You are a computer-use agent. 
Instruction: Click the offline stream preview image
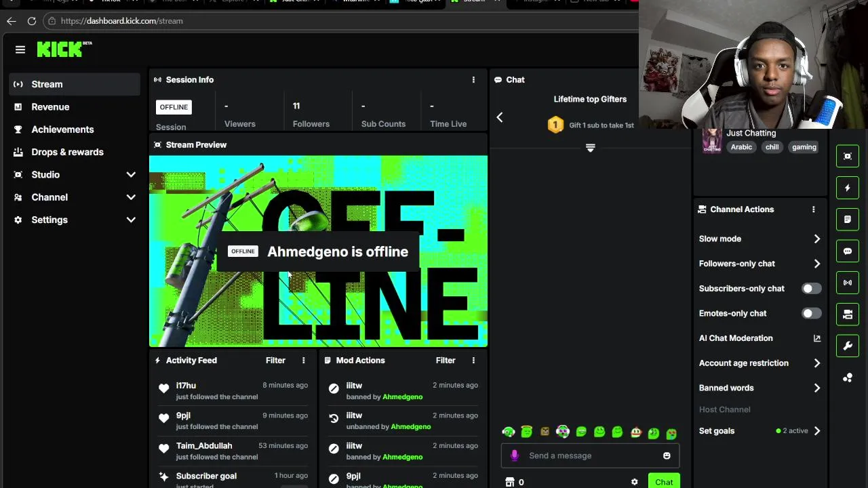[318, 251]
